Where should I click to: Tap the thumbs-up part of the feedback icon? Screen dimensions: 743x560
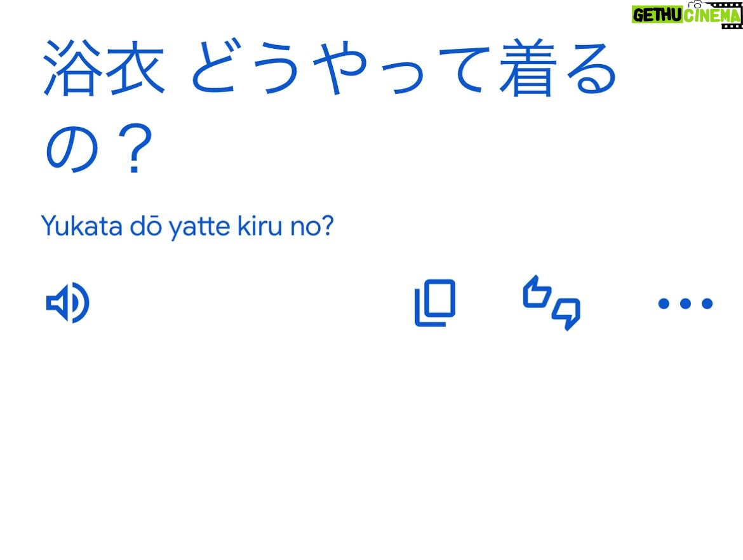537,292
